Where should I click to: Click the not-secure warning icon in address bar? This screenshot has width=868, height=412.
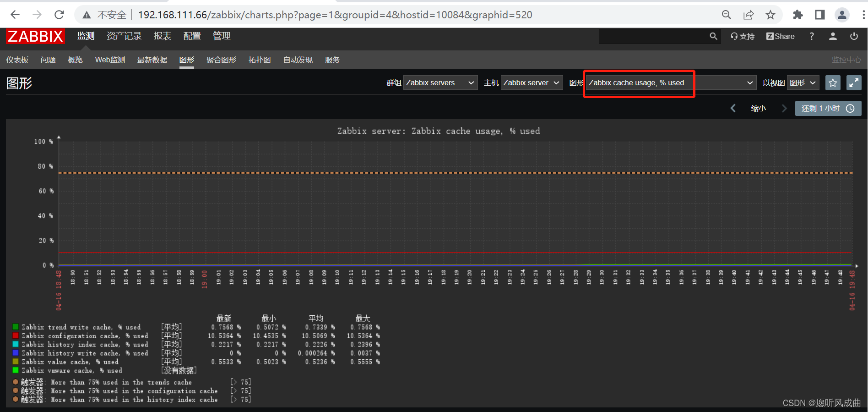87,15
